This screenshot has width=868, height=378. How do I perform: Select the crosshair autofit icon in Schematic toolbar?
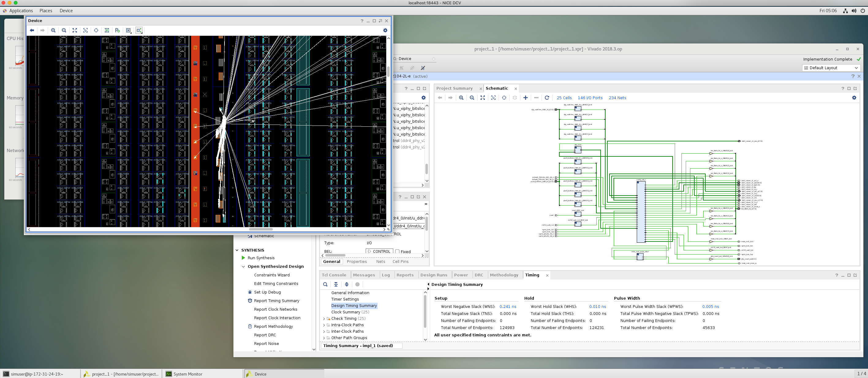click(x=504, y=98)
